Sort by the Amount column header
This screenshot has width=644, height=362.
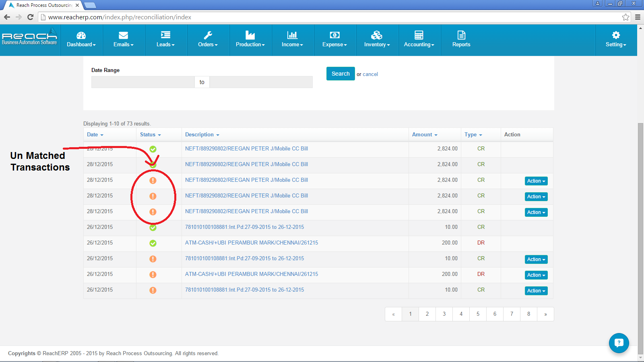[x=425, y=135]
